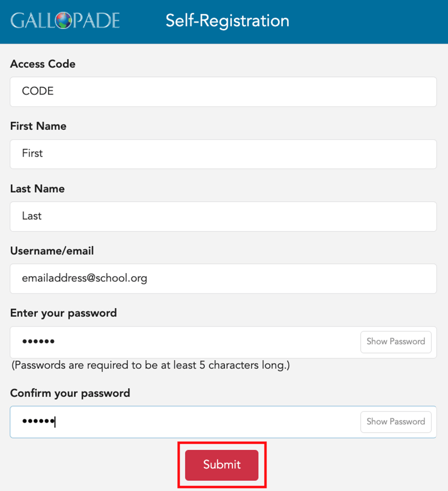Show the entered password using the upper Show Password button
448x491 pixels.
point(396,342)
